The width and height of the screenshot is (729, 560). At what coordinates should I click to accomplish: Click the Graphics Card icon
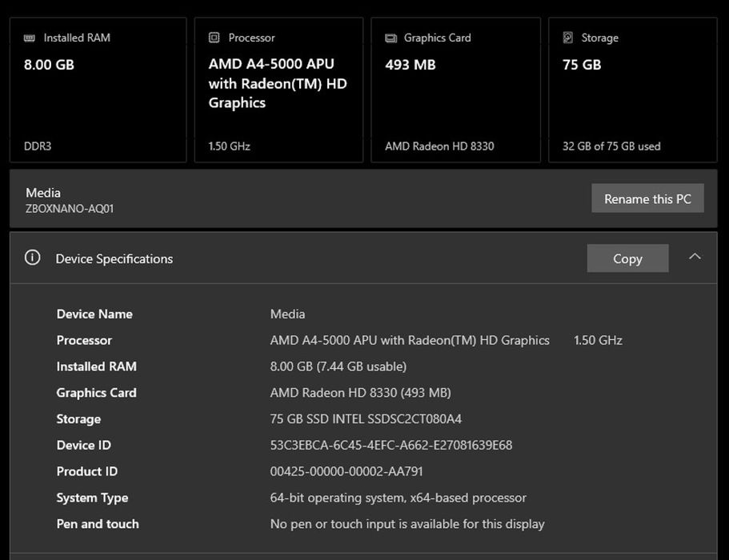click(391, 38)
